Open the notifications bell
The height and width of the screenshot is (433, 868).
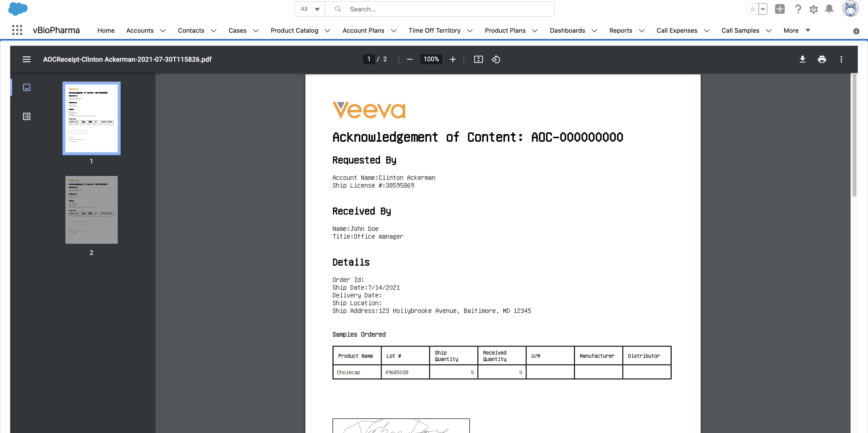coord(829,9)
